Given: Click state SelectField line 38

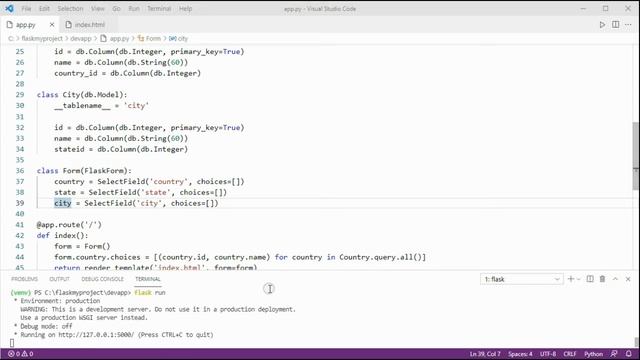Looking at the screenshot, I should click(x=140, y=192).
